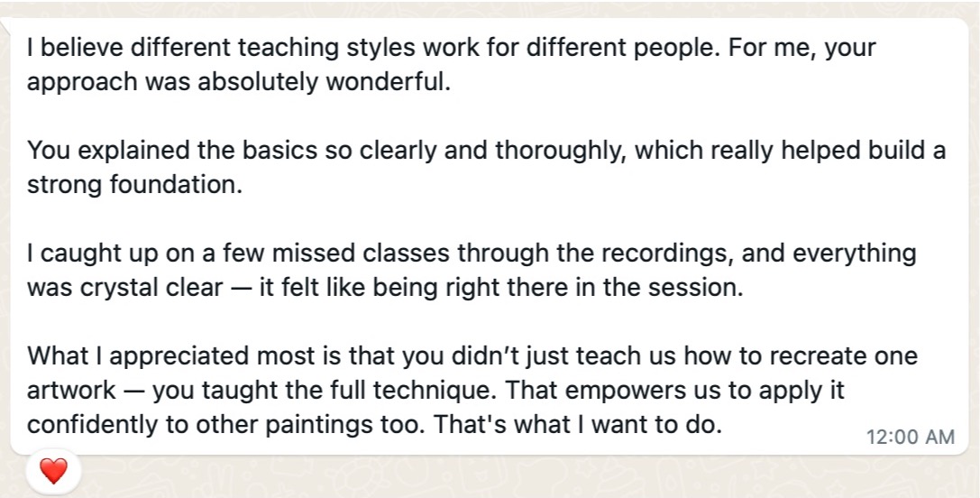980x498 pixels.
Task: Click the chat wallpaper right of the heart reaction
Action: pyautogui.click(x=500, y=476)
